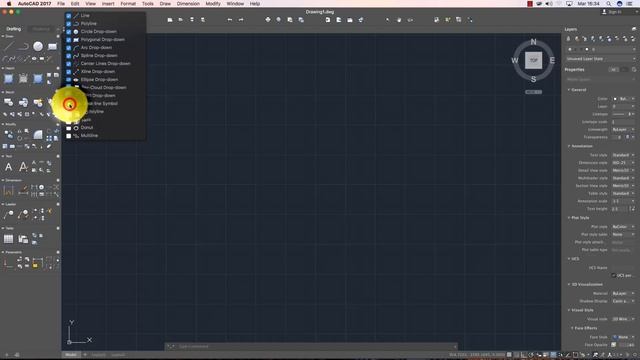This screenshot has width=640, height=360.
Task: Collapse the Annotation properties section
Action: [x=569, y=146]
